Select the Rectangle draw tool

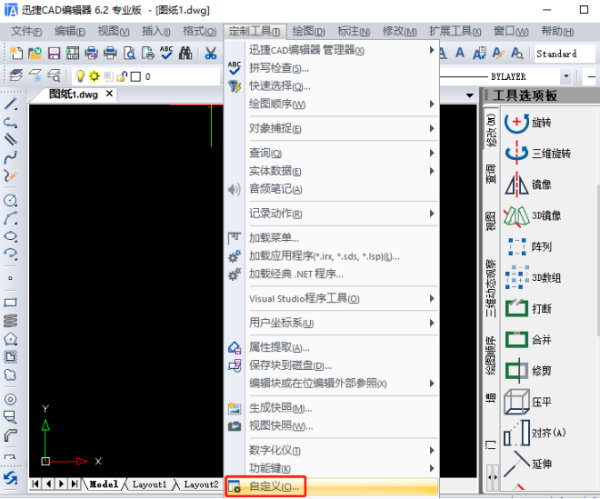tap(10, 303)
